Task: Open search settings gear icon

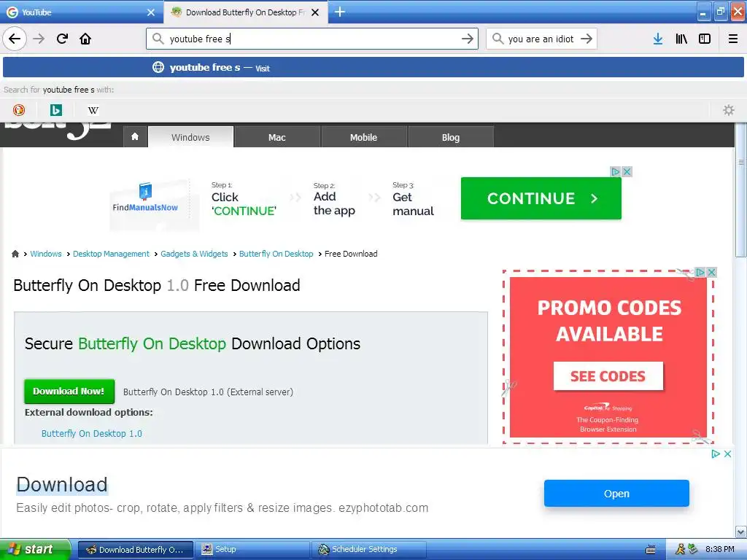Action: [729, 110]
